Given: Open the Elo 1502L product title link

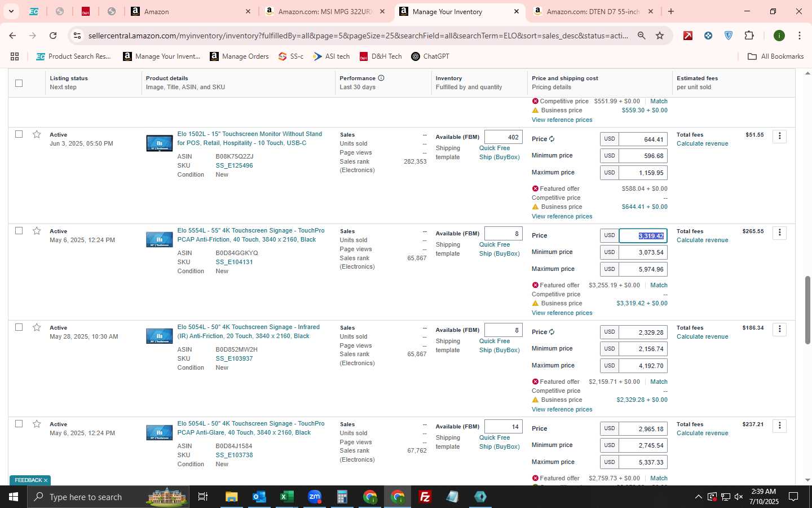Looking at the screenshot, I should [x=250, y=138].
